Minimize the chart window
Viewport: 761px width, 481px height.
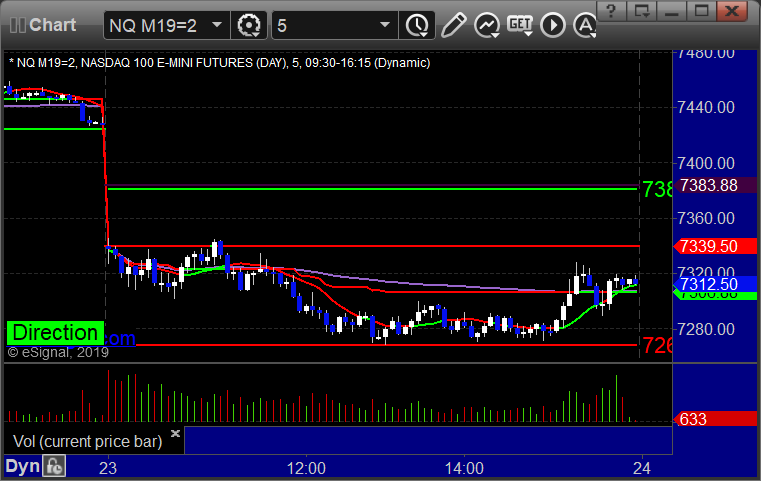[x=672, y=10]
